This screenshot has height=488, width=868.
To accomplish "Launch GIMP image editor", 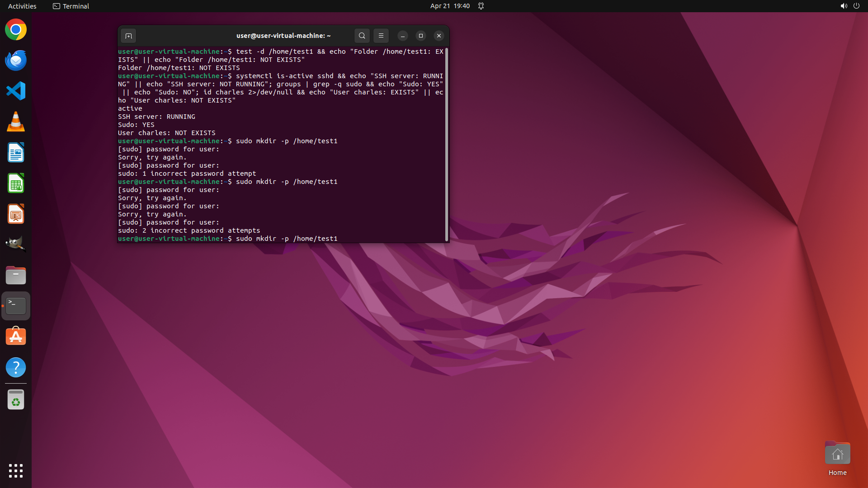I will click(16, 244).
